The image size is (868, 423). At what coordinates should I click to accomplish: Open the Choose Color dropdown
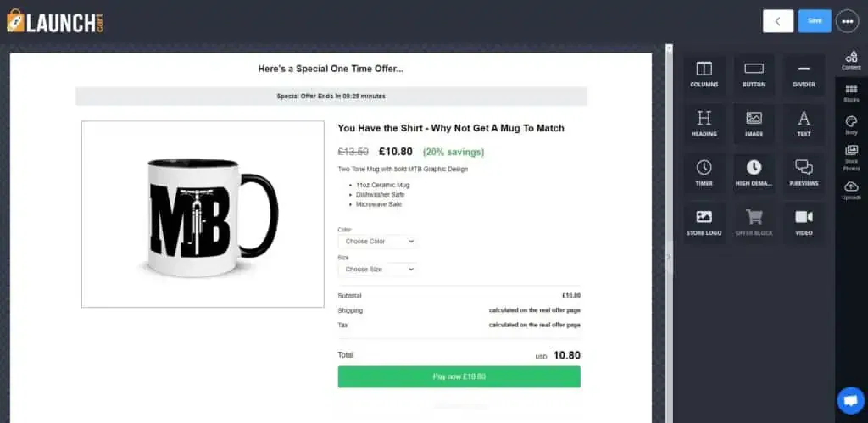(377, 242)
